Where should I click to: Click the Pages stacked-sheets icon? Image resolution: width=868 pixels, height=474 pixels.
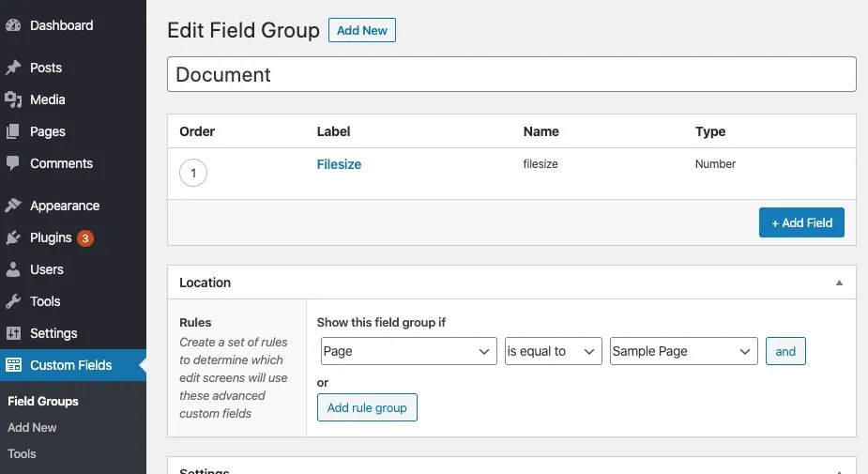(x=13, y=131)
